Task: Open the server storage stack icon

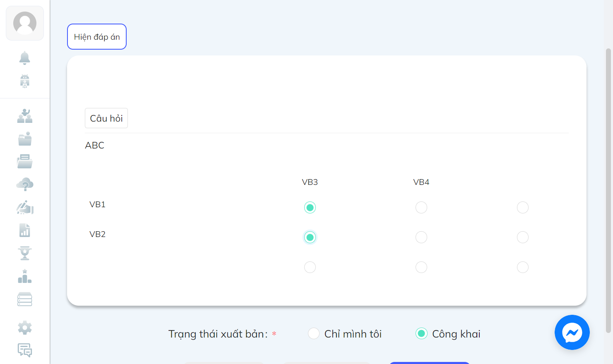Action: coord(25,299)
